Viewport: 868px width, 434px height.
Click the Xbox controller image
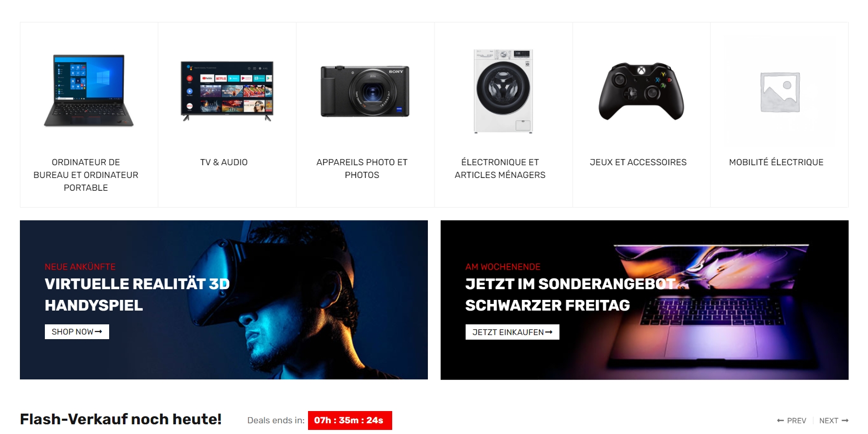[x=642, y=91]
